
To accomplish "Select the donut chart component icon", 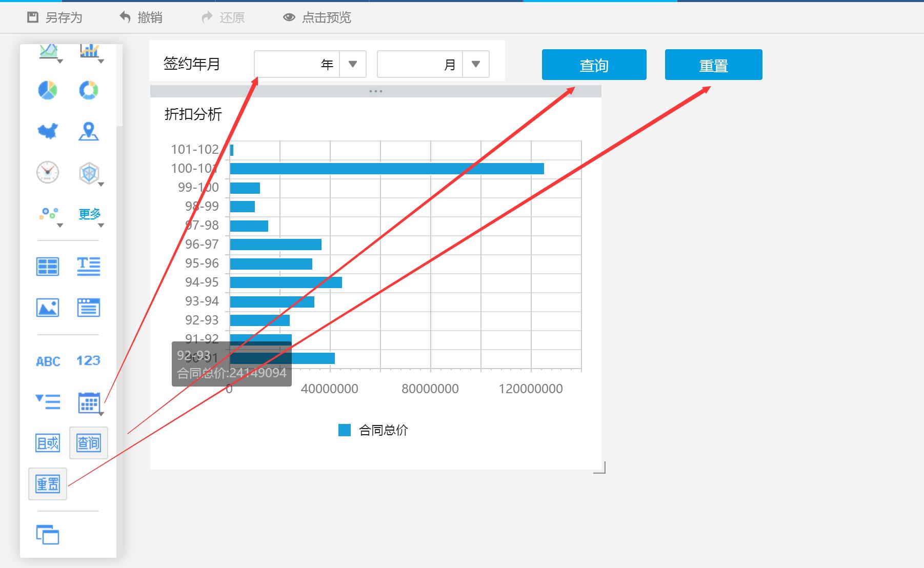I will 89,90.
